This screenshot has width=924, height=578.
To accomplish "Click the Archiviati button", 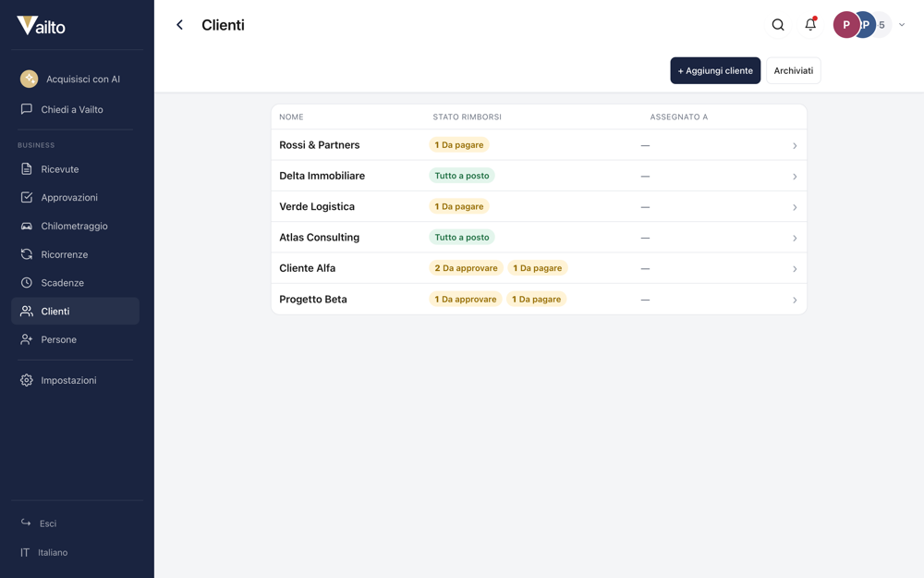I will (x=793, y=70).
